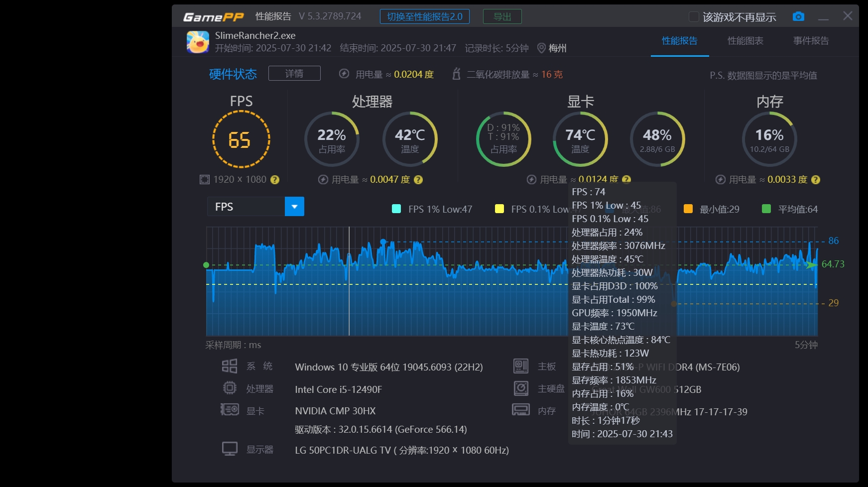Click the 导出 export button

pyautogui.click(x=502, y=16)
